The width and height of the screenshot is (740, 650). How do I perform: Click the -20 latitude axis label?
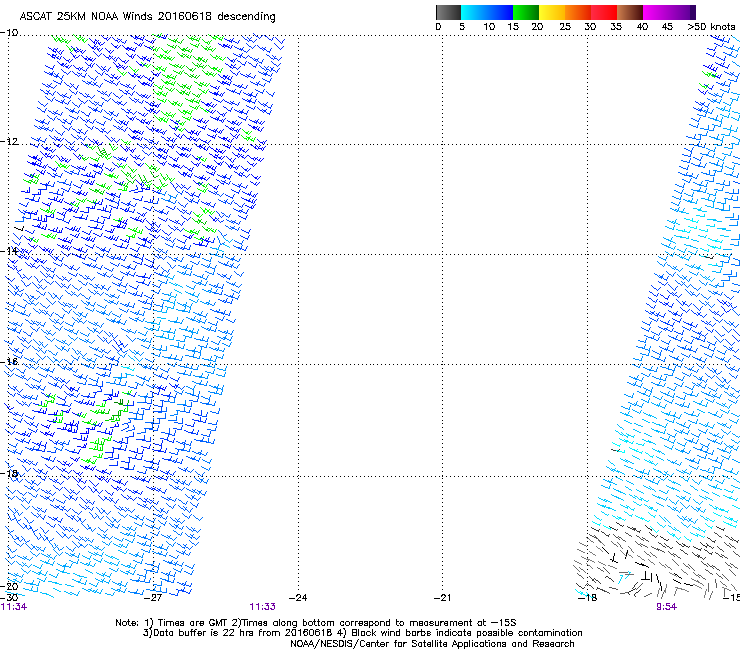pyautogui.click(x=9, y=587)
